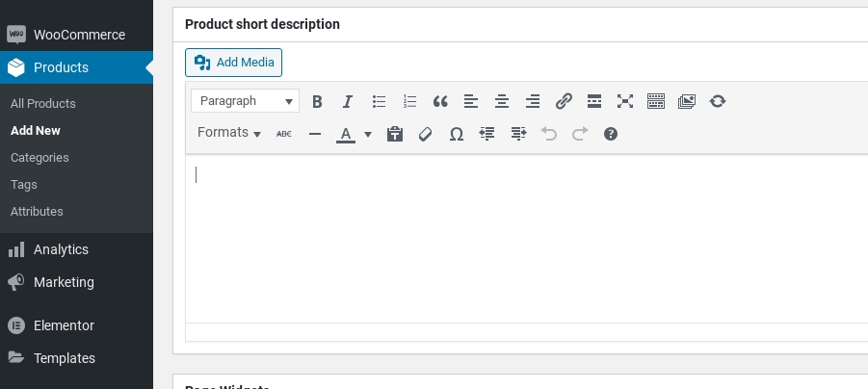The height and width of the screenshot is (389, 868).
Task: Click the Add Media button
Action: pyautogui.click(x=233, y=63)
